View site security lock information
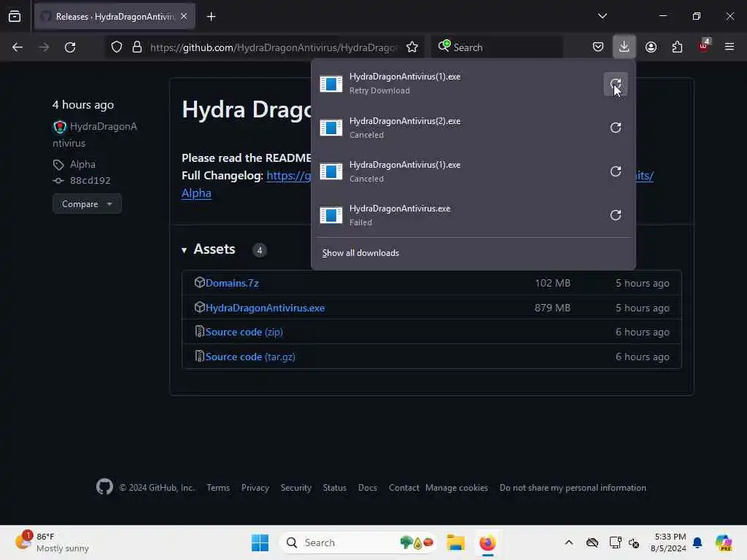 [136, 47]
